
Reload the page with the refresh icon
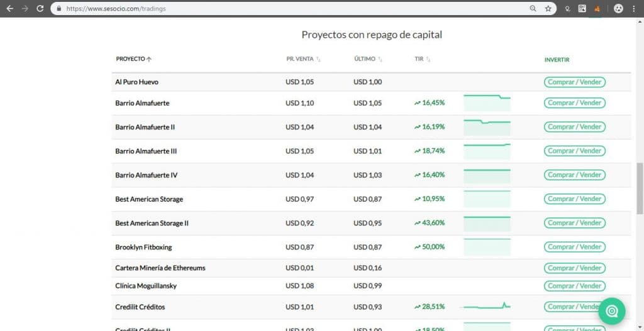point(40,8)
